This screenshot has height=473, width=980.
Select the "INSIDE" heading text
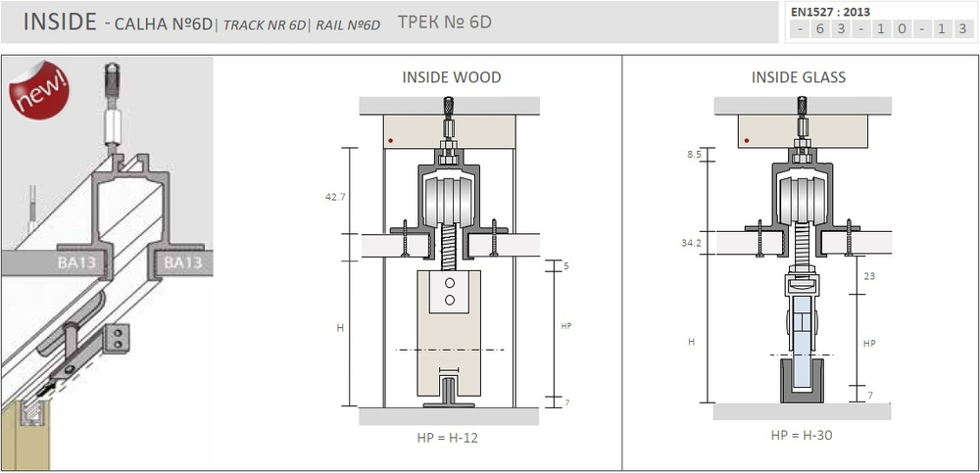click(x=60, y=22)
